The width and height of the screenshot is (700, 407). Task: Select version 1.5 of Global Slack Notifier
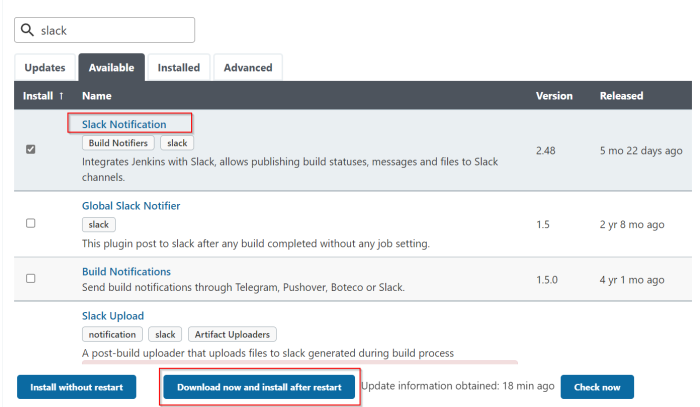click(x=543, y=224)
